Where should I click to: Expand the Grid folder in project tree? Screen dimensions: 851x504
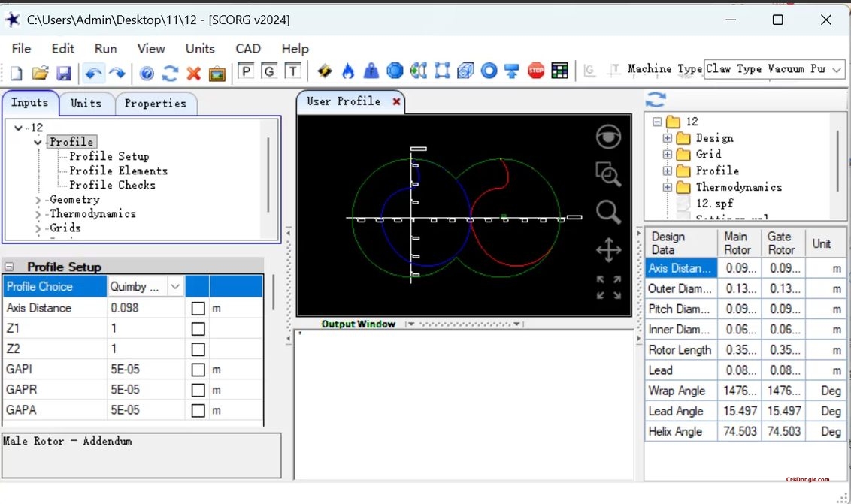tap(667, 155)
